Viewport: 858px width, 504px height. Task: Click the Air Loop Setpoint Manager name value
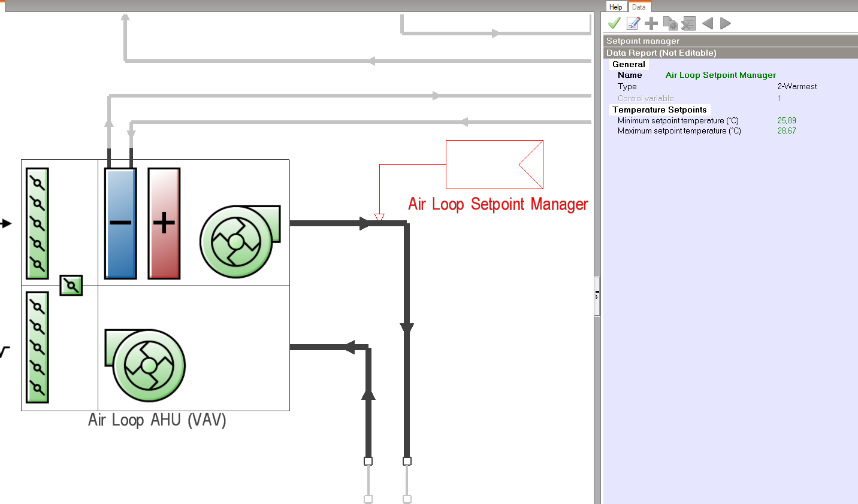click(x=720, y=75)
